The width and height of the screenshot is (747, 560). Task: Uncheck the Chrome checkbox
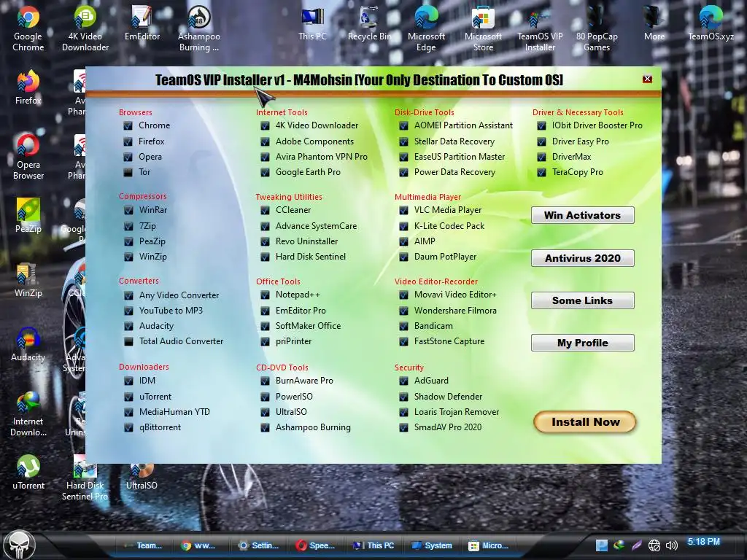(x=128, y=125)
